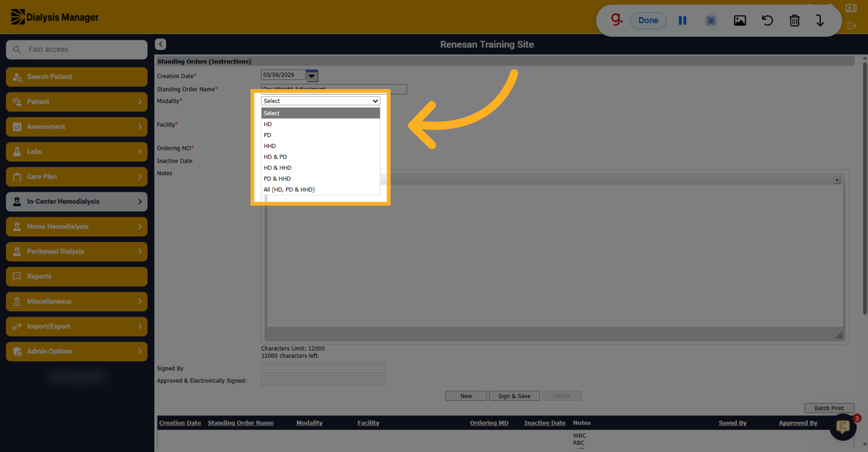Click the Batch Print button
Viewport: 868px width, 452px height.
click(x=829, y=408)
